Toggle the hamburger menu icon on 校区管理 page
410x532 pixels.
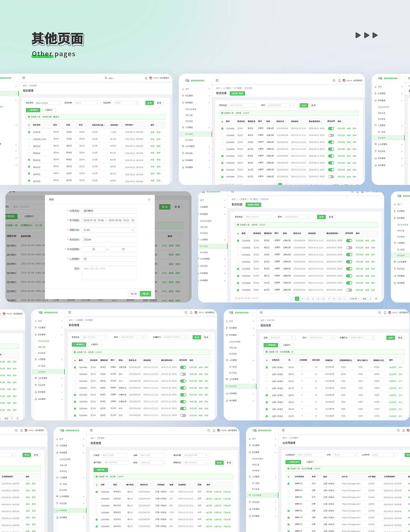pyautogui.click(x=24, y=78)
